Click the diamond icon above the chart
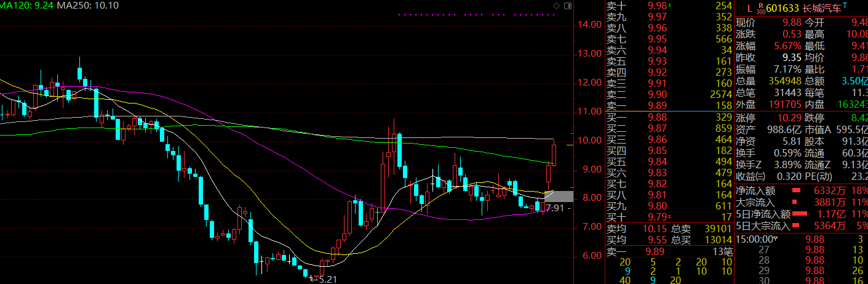 click(557, 6)
